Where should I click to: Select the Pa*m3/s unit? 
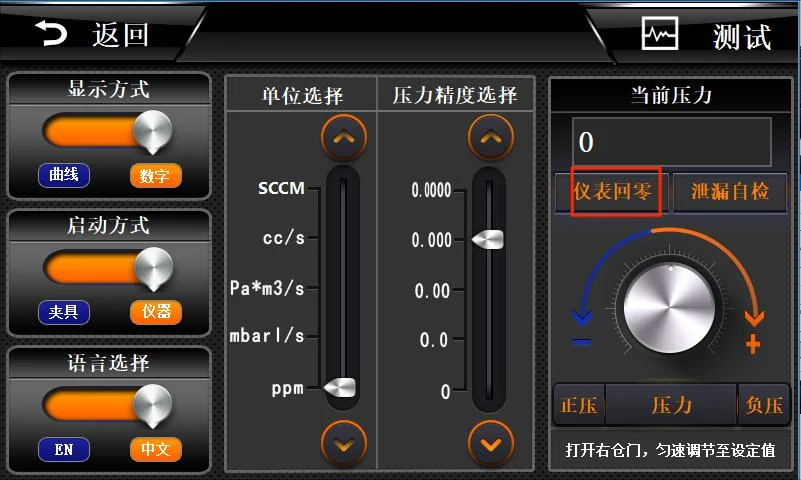[x=267, y=288]
